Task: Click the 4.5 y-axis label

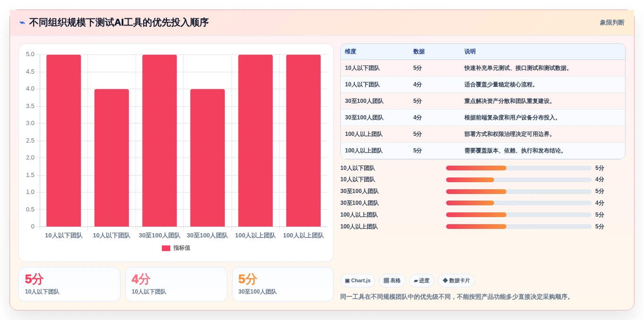Action: coord(30,72)
